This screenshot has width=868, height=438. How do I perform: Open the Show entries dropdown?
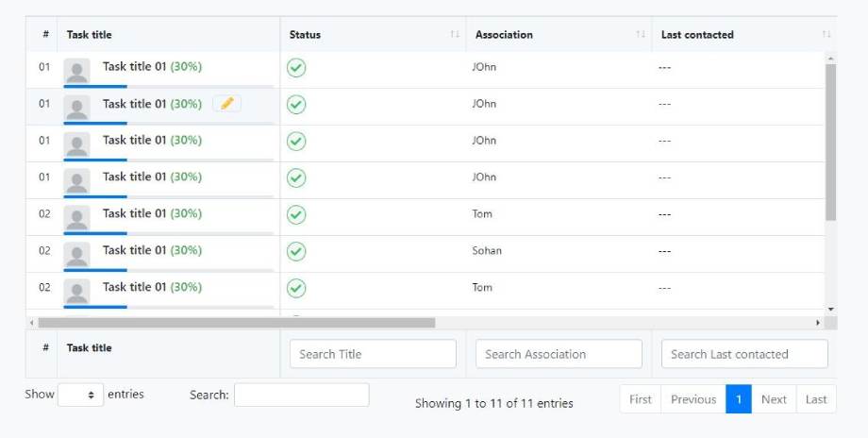click(x=81, y=395)
